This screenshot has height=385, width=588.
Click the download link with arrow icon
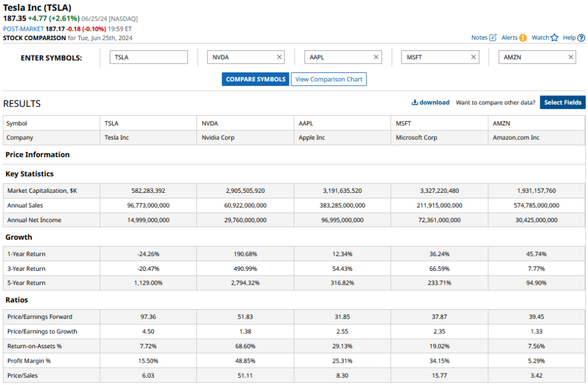click(430, 103)
